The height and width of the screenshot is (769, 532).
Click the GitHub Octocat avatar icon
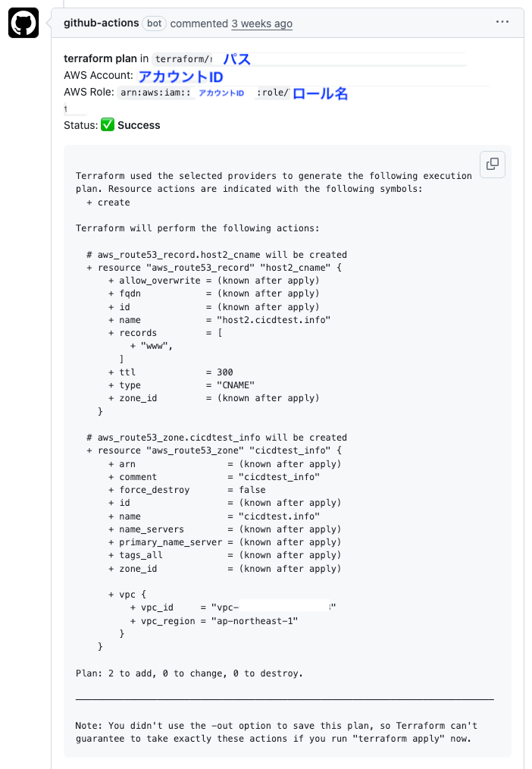(x=23, y=24)
